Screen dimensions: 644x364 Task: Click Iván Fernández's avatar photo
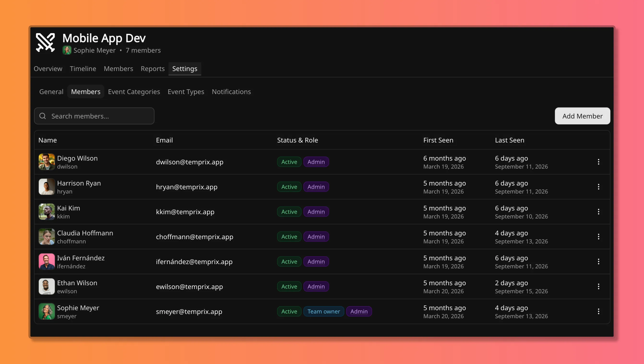pyautogui.click(x=47, y=262)
